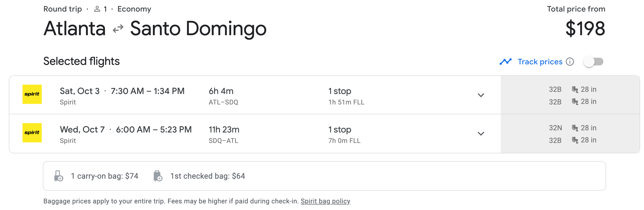Enable the Track prices toggle
The height and width of the screenshot is (210, 644).
point(593,62)
